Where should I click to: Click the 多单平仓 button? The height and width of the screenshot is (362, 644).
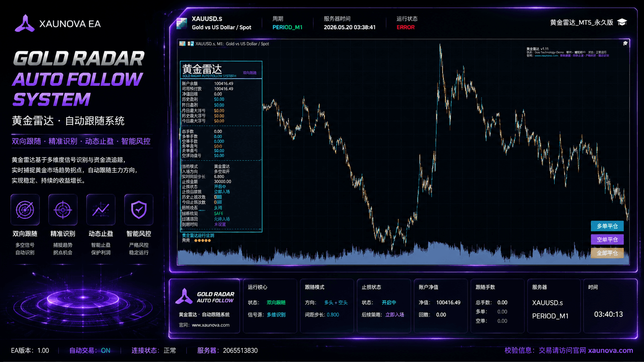[607, 226]
